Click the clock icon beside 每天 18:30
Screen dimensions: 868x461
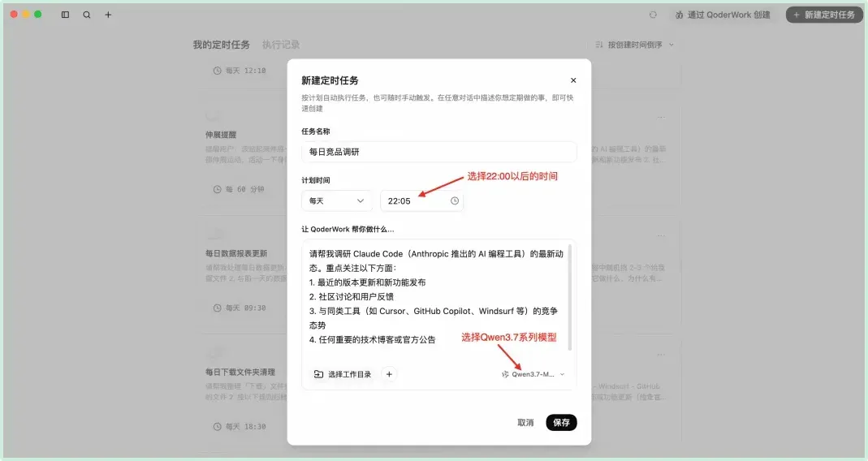point(217,427)
